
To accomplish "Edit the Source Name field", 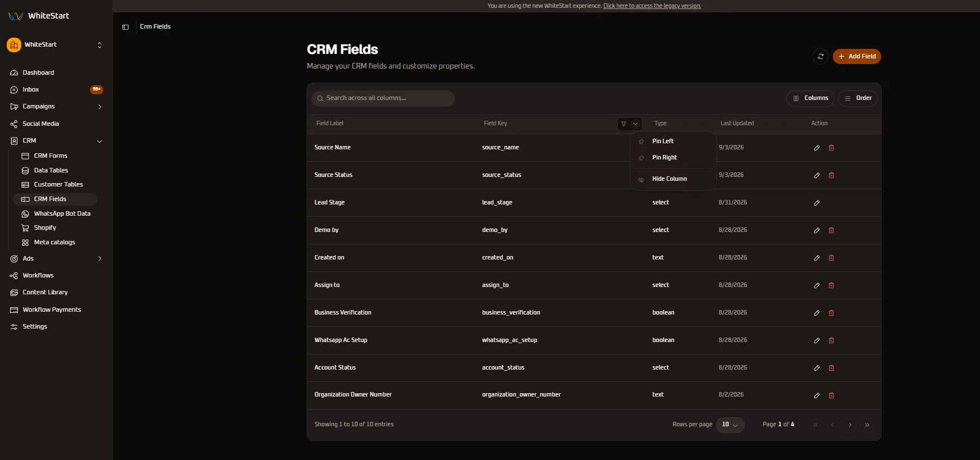I will (x=817, y=148).
